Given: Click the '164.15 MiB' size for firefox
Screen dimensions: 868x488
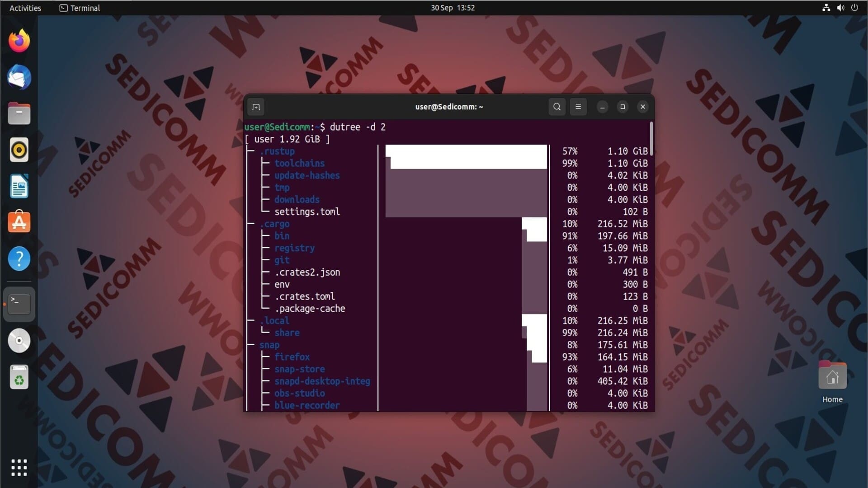Looking at the screenshot, I should coord(623,357).
